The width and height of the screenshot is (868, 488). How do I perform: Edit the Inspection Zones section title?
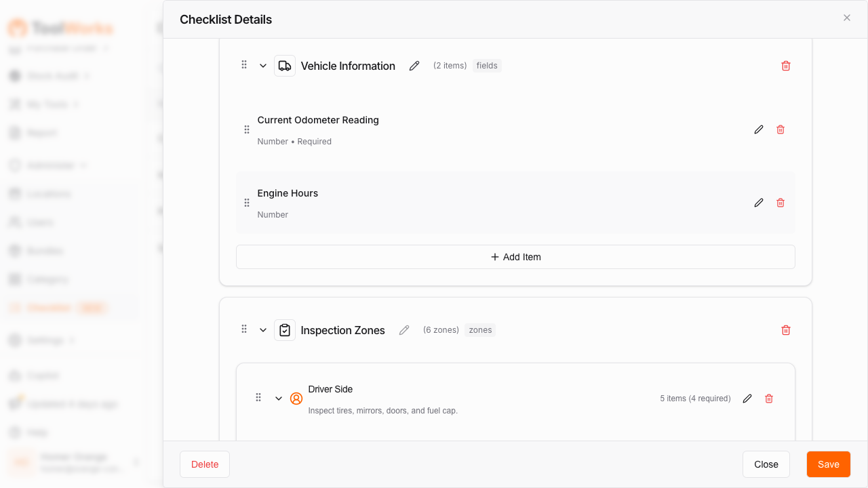tap(404, 330)
